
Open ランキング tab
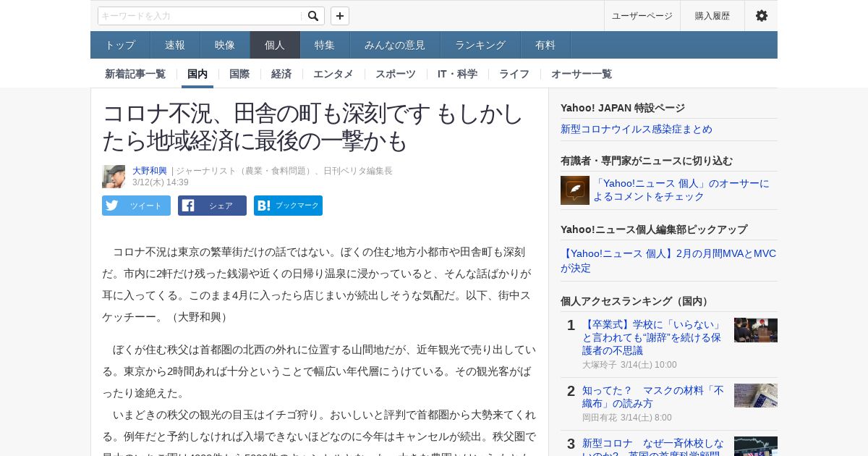pyautogui.click(x=480, y=45)
